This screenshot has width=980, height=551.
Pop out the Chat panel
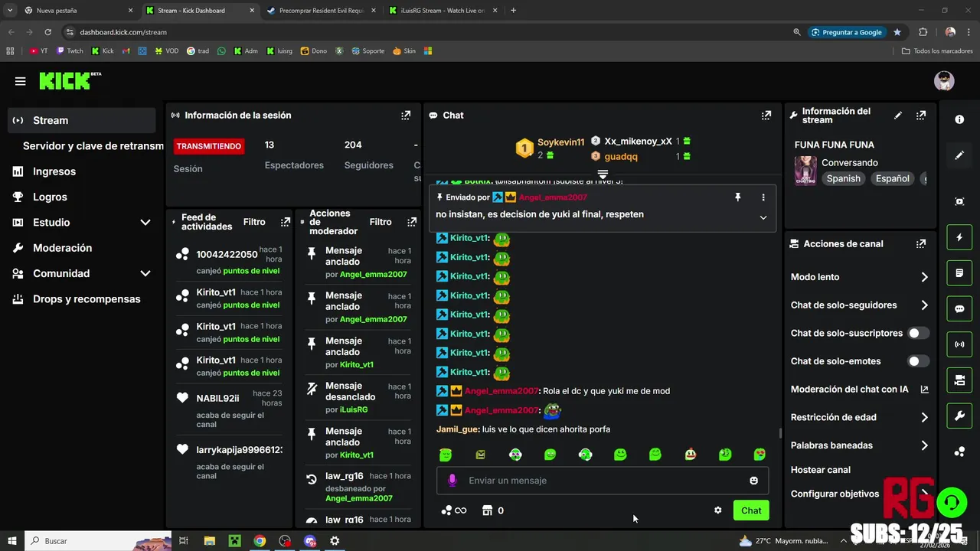766,116
